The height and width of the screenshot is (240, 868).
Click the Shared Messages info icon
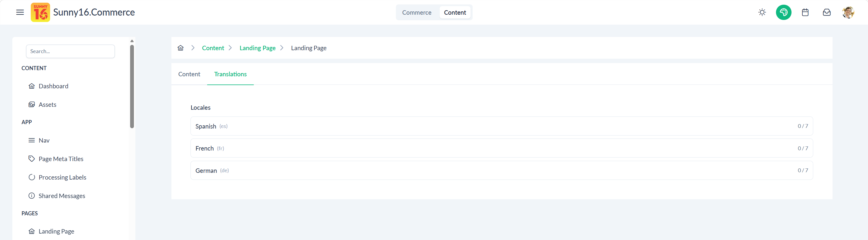32,196
